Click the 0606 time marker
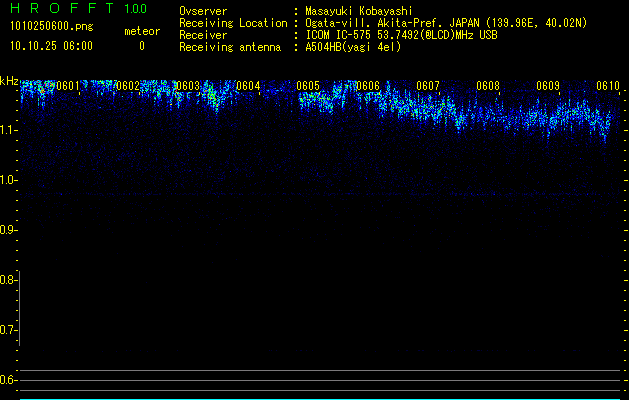 (x=368, y=86)
